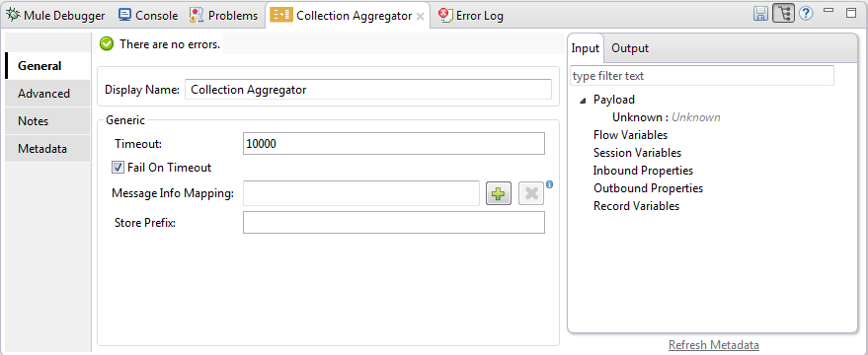The width and height of the screenshot is (868, 355).
Task: Click the Refresh Metadata link
Action: 714,345
